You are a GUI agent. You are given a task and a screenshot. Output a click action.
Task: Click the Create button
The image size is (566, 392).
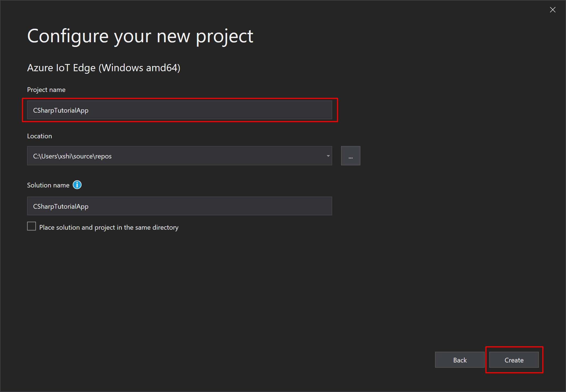514,360
